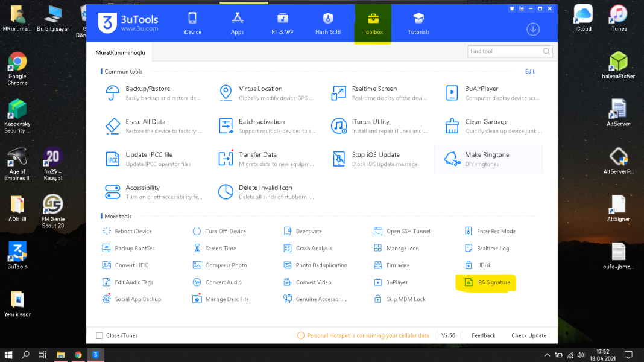644x362 pixels.
Task: Switch to the Flash & JB tab
Action: [327, 24]
